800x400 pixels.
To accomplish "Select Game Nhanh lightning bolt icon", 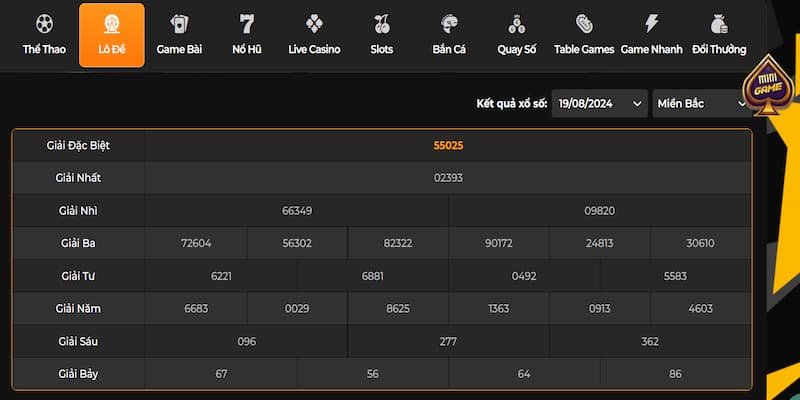I will click(x=651, y=24).
